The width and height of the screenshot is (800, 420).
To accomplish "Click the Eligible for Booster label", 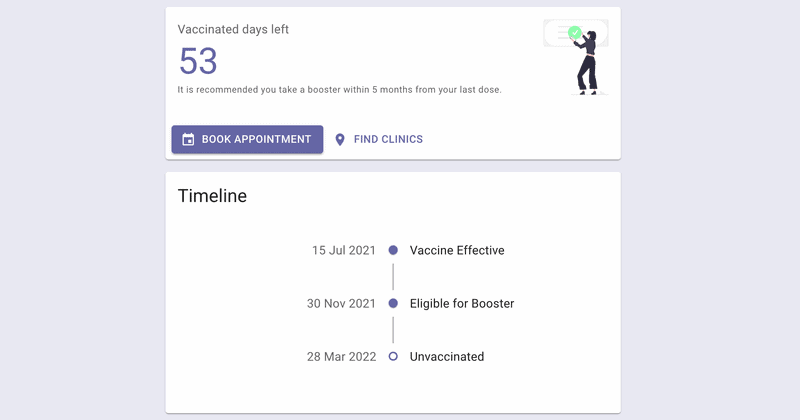I will tap(462, 303).
